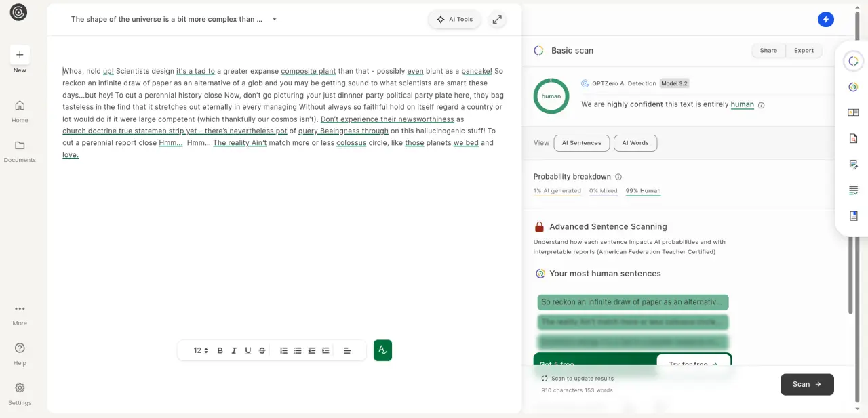Apply strikethrough formatting
Image resolution: width=868 pixels, height=418 pixels.
tap(262, 350)
